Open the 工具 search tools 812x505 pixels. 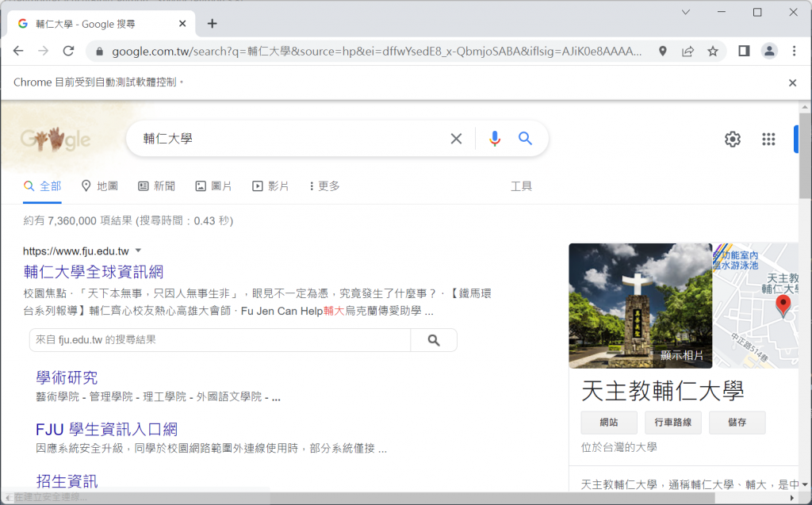coord(521,186)
